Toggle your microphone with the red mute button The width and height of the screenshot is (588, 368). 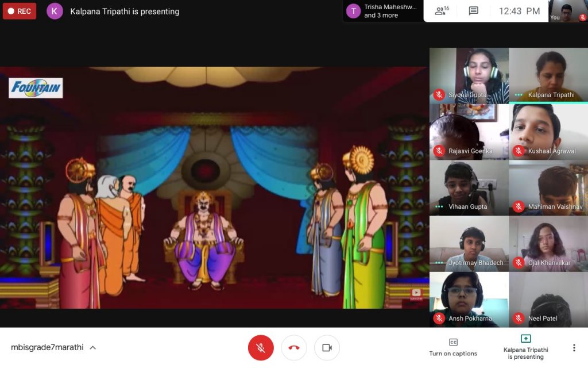pyautogui.click(x=261, y=348)
